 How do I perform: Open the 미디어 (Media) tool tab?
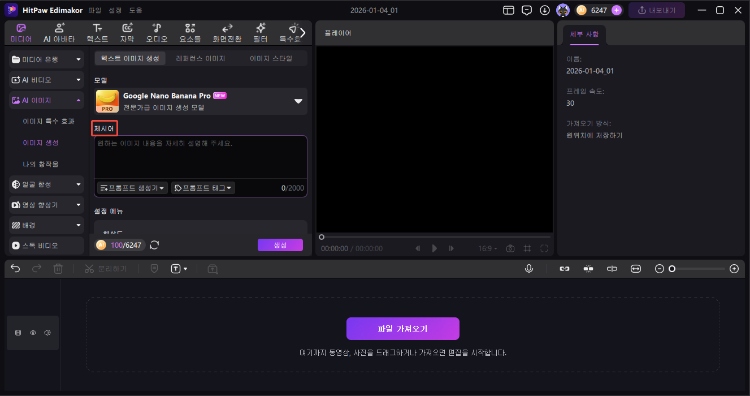point(21,33)
